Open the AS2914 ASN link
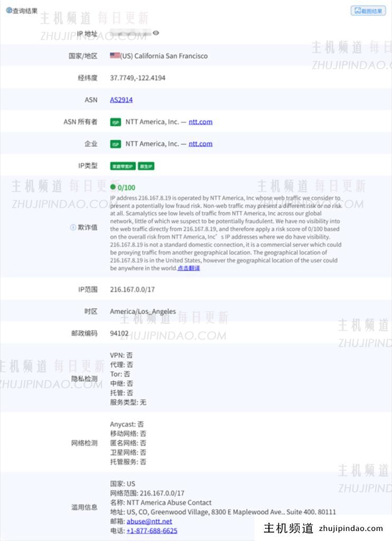 tap(121, 100)
